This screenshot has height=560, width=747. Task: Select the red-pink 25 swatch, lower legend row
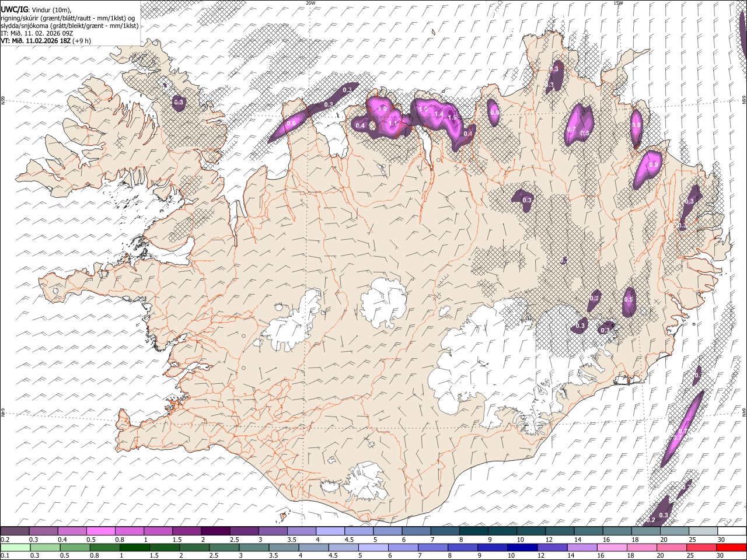[701, 547]
